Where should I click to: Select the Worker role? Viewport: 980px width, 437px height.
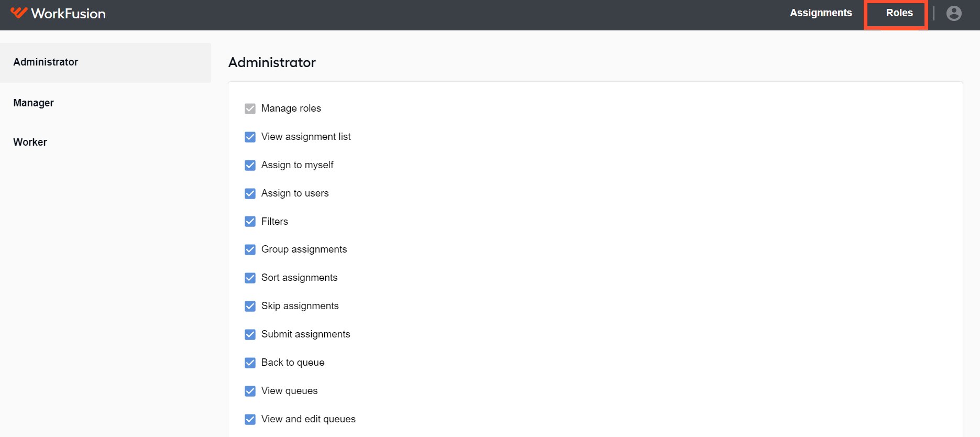tap(105, 142)
